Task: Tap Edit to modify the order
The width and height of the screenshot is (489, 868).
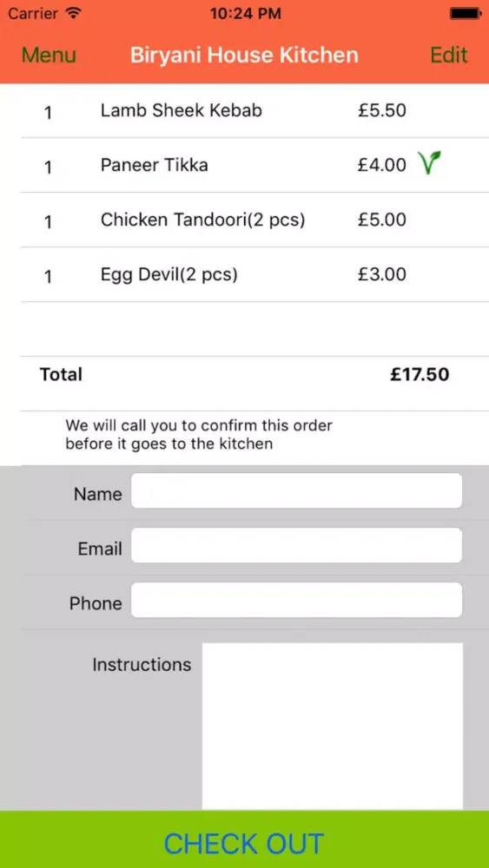Action: point(449,56)
